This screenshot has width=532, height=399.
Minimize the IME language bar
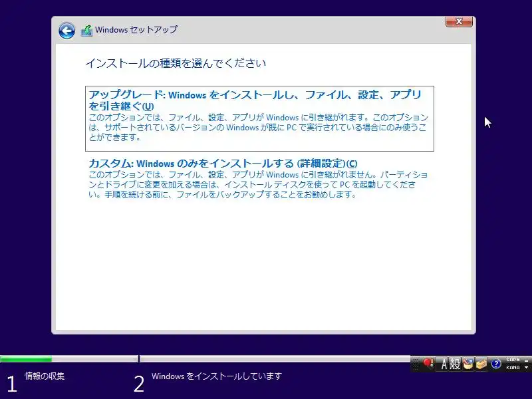(x=526, y=360)
